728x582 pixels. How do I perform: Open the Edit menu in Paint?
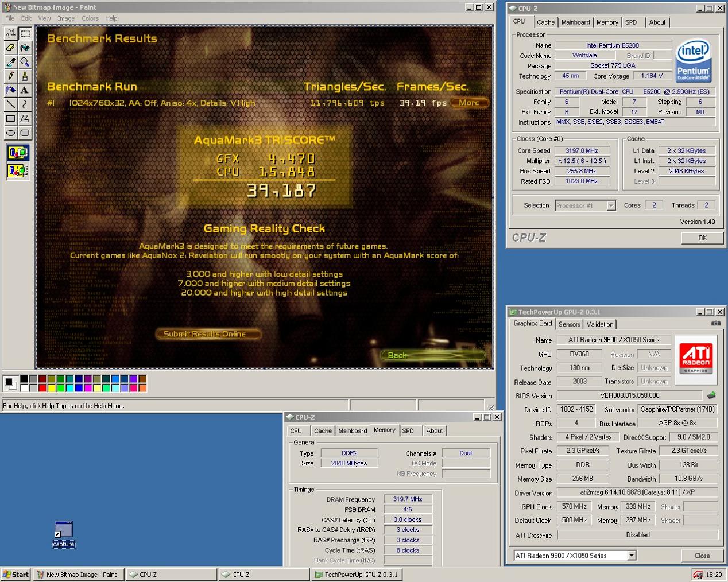[x=26, y=18]
